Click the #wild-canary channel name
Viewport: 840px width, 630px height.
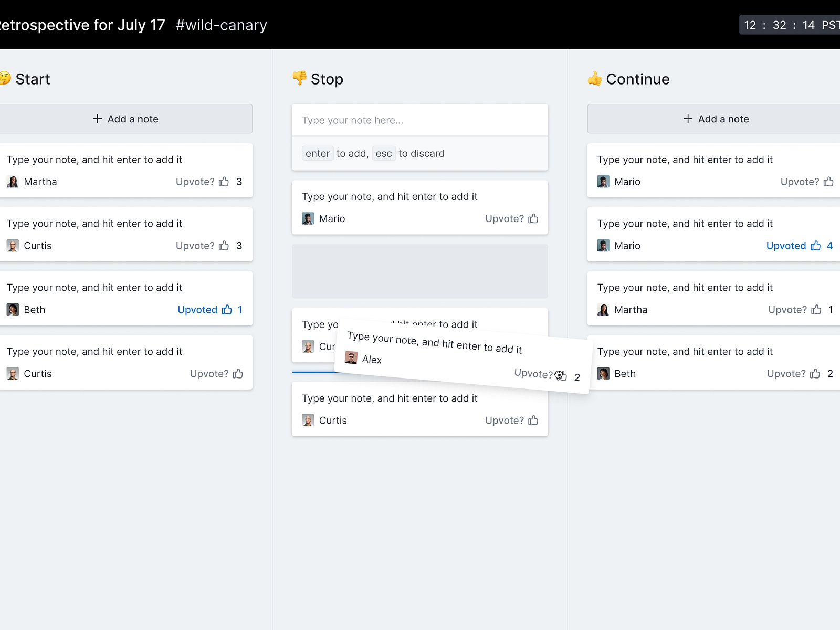tap(221, 25)
